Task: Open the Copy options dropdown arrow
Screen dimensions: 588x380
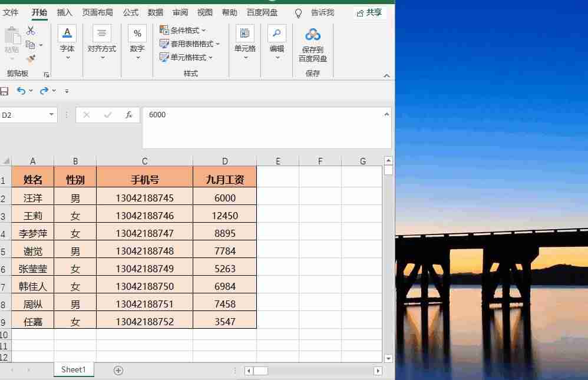Action: 41,45
